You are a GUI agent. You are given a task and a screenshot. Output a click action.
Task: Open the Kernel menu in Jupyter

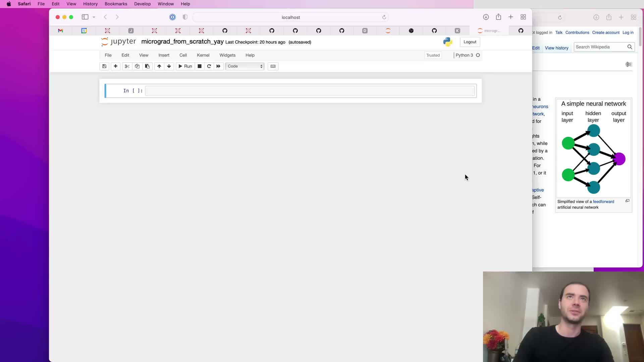(x=203, y=55)
